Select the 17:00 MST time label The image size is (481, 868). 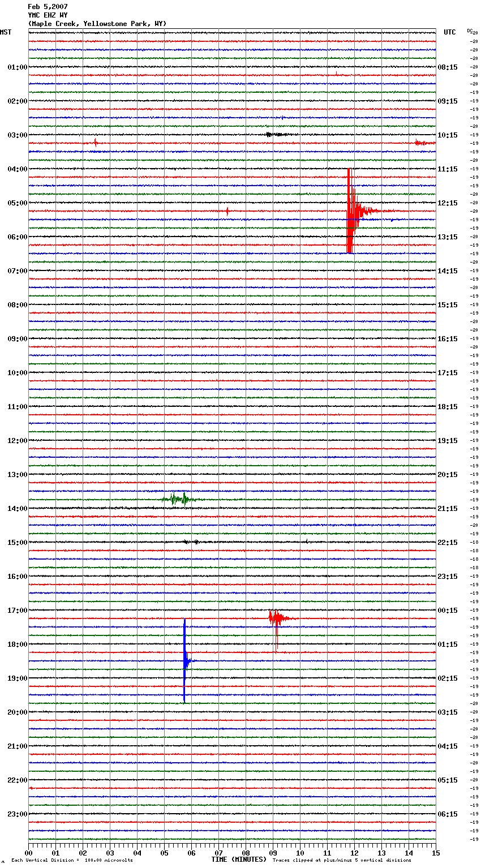point(17,611)
